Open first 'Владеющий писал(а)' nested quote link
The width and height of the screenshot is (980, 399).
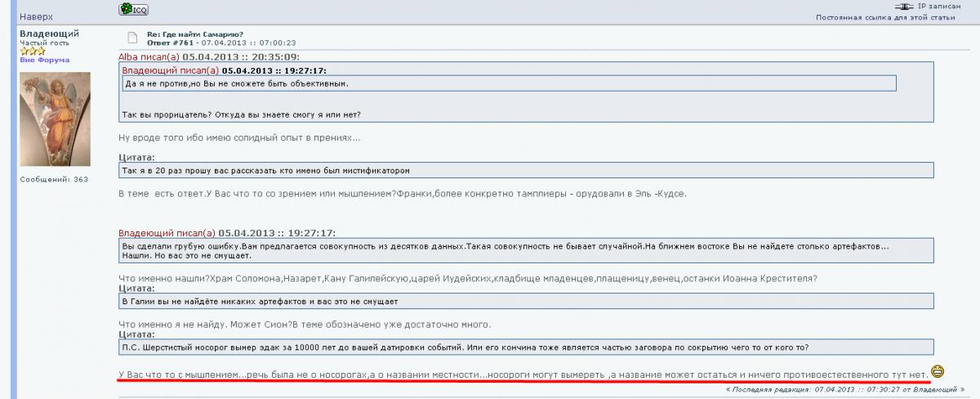tap(170, 70)
